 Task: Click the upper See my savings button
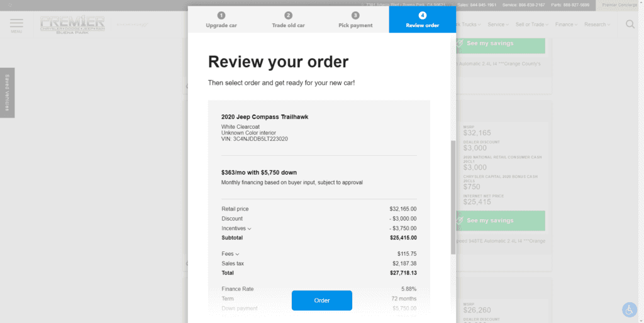[500, 43]
